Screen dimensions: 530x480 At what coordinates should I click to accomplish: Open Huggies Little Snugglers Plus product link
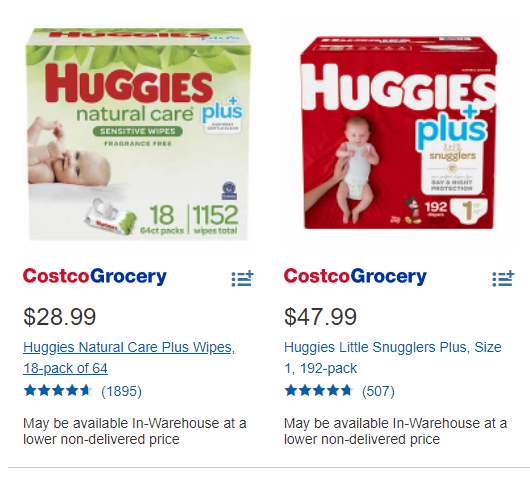click(x=393, y=358)
